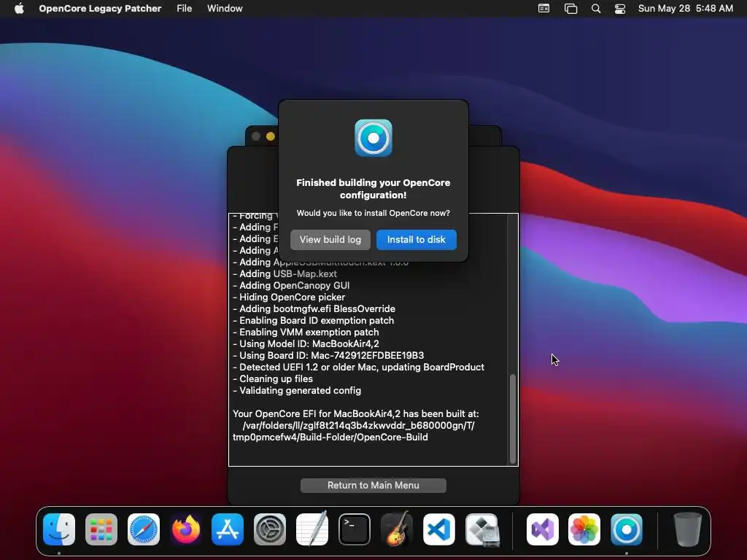Open Photos from the Dock

[x=584, y=529]
